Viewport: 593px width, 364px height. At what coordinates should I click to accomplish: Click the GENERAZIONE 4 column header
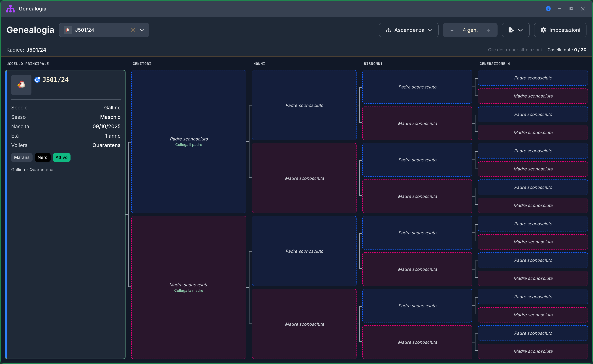(495, 64)
